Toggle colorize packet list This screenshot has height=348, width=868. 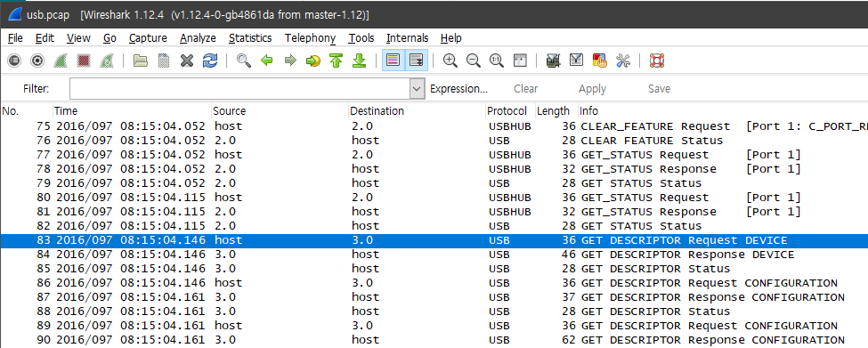(393, 61)
